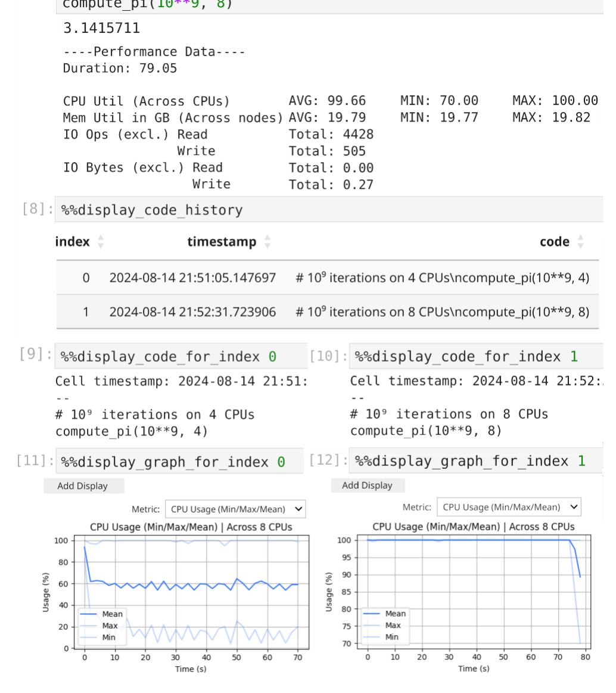The image size is (616, 693).
Task: Click the %%display_code_for_index 1 cell
Action: pos(476,356)
